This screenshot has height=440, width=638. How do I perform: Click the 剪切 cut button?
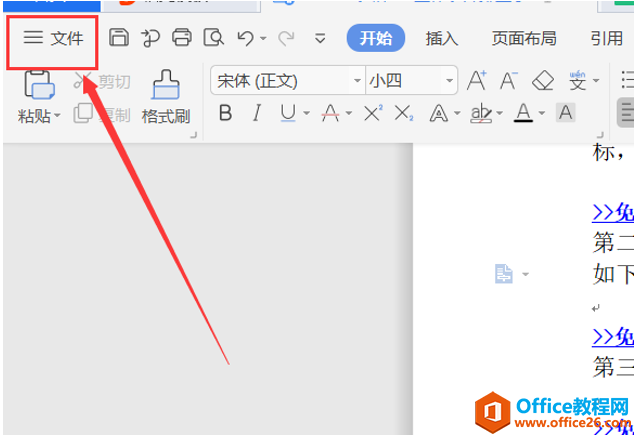click(103, 82)
